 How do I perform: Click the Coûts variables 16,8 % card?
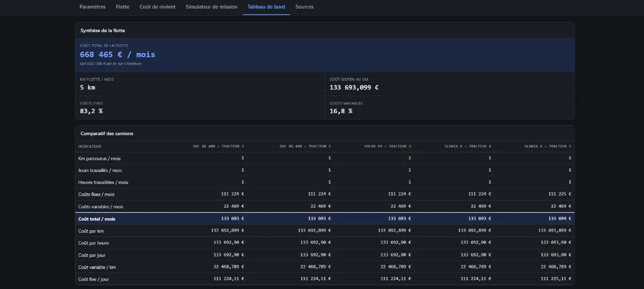click(x=450, y=108)
